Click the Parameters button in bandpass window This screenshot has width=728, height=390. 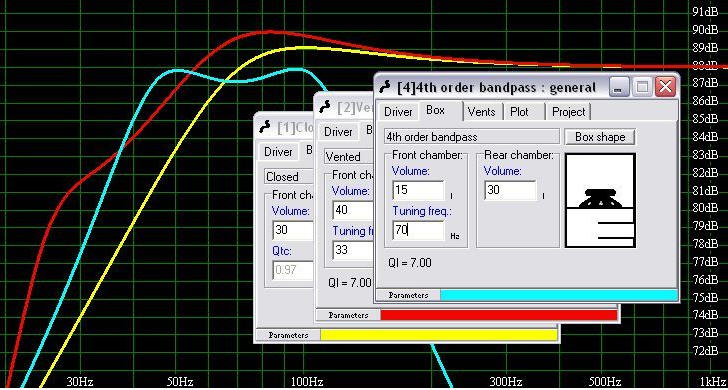(x=408, y=295)
